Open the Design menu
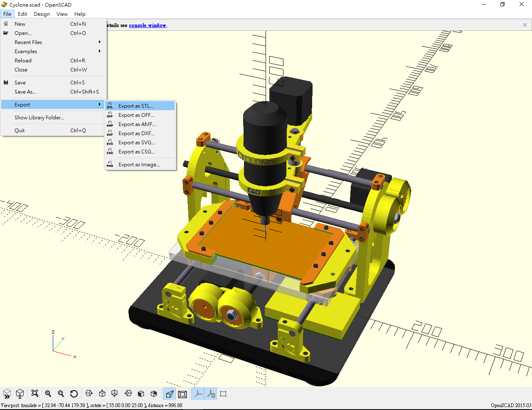 tap(42, 14)
